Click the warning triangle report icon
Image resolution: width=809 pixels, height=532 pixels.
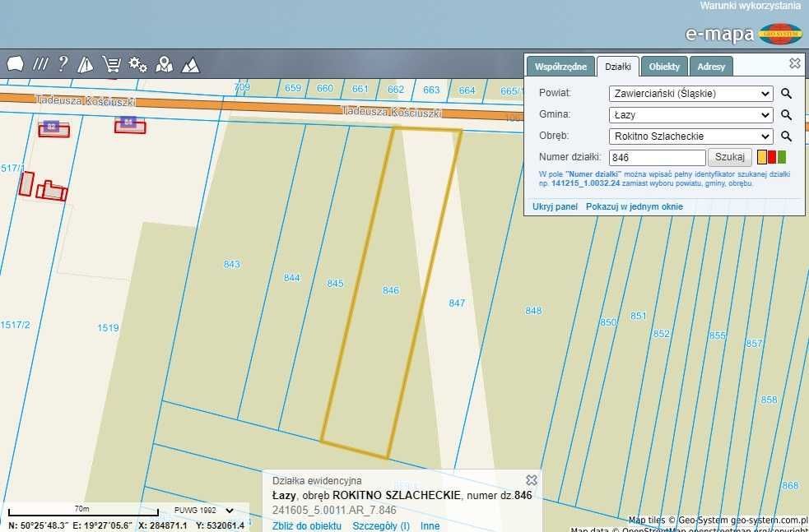[x=86, y=64]
